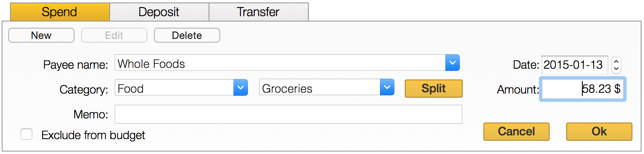Delete the current transaction

(187, 35)
